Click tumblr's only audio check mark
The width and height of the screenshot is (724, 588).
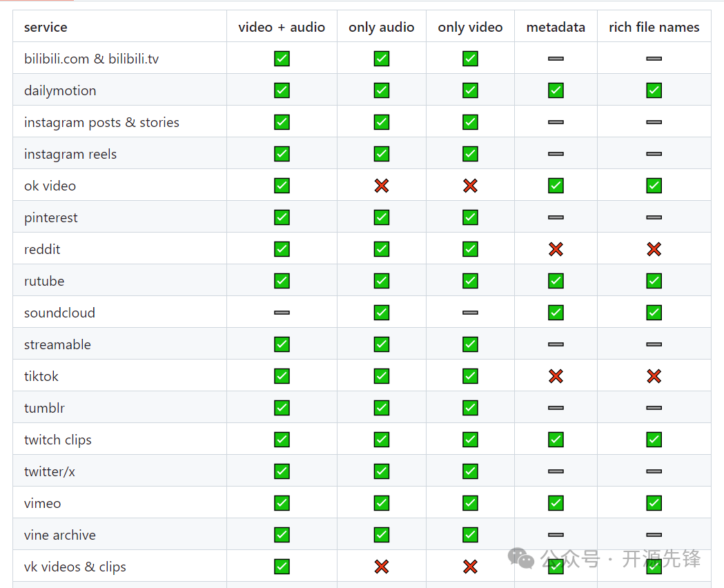coord(382,408)
